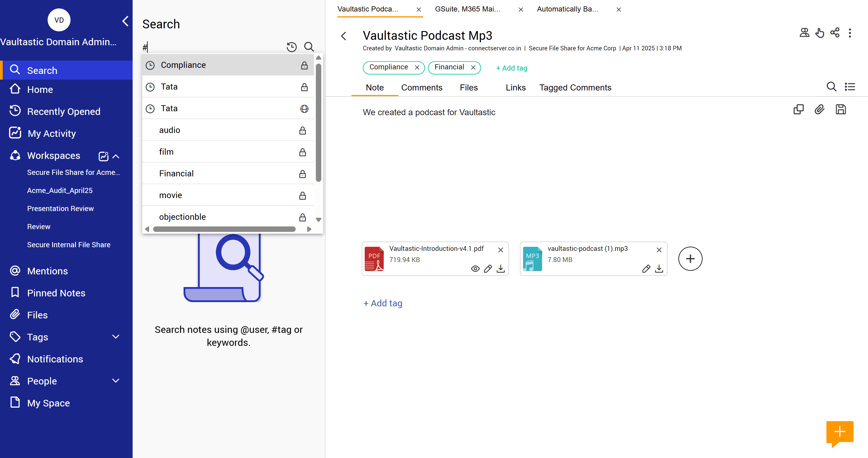Open the Tagged Comments tab
Image resolution: width=868 pixels, height=458 pixels.
(575, 88)
